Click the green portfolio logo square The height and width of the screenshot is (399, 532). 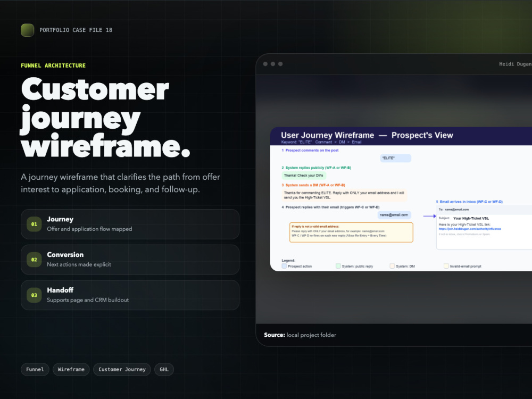tap(28, 30)
